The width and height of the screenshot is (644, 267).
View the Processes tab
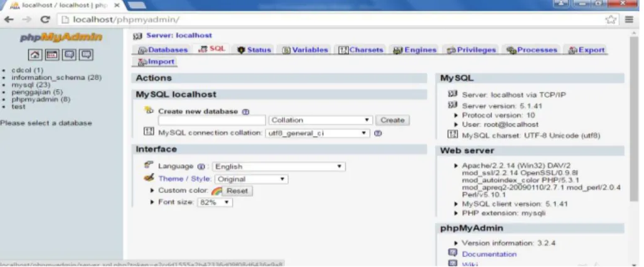[x=532, y=50]
